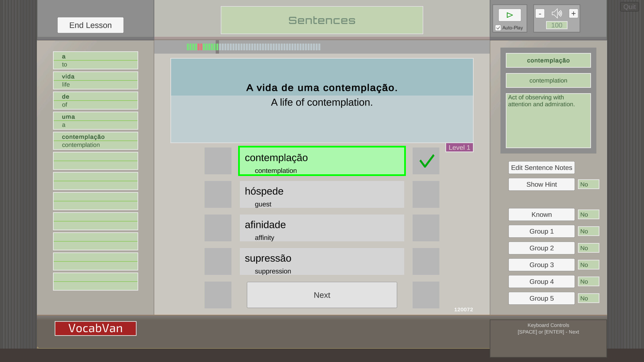Toggle Group 3 membership on

point(588,264)
